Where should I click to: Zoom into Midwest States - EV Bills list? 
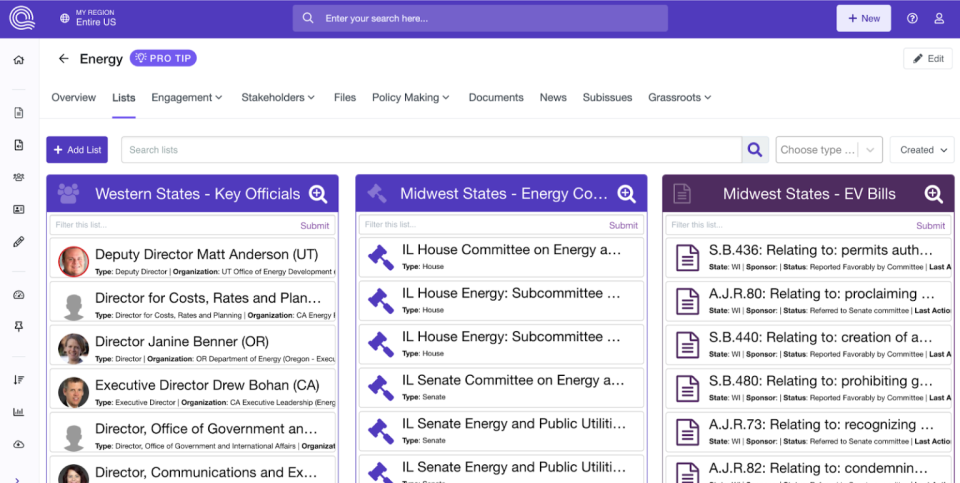933,194
